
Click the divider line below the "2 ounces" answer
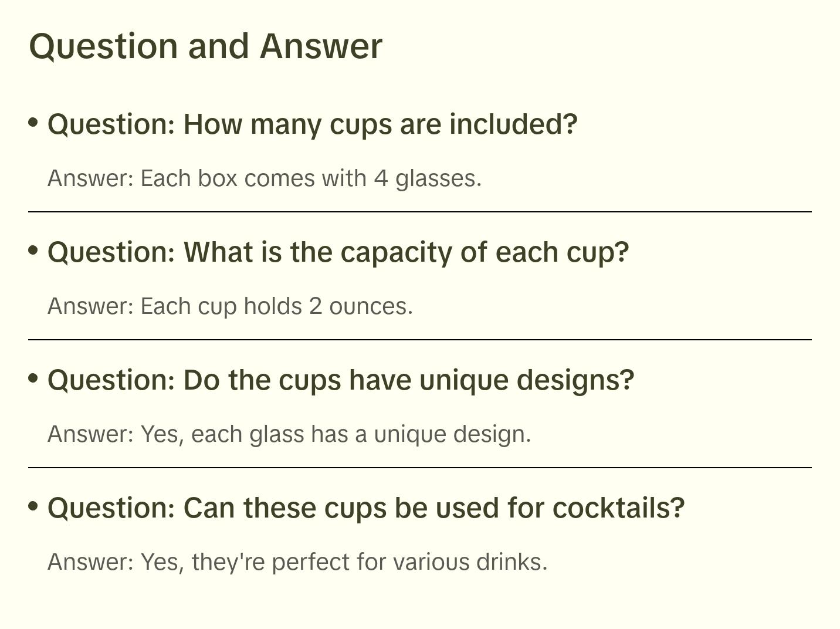419,340
